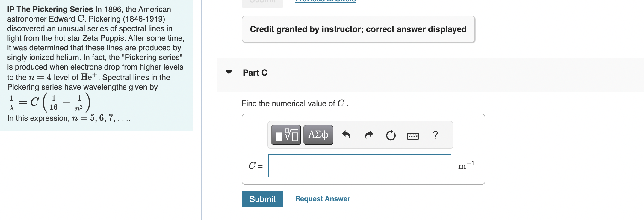Image resolution: width=644 pixels, height=220 pixels.
Task: Focus the C = answer input field
Action: [360, 166]
